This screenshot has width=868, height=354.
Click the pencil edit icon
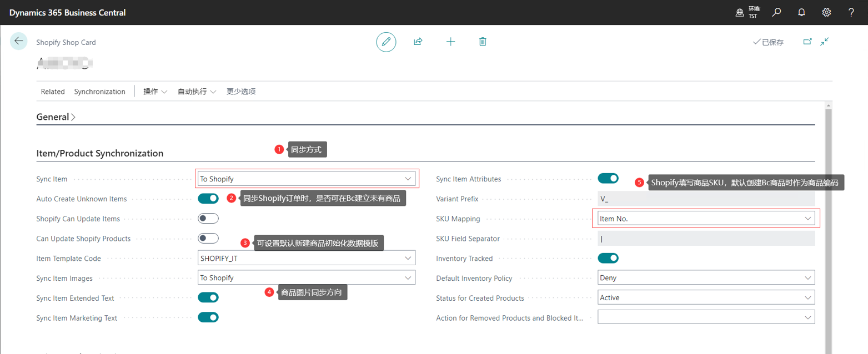pos(386,42)
